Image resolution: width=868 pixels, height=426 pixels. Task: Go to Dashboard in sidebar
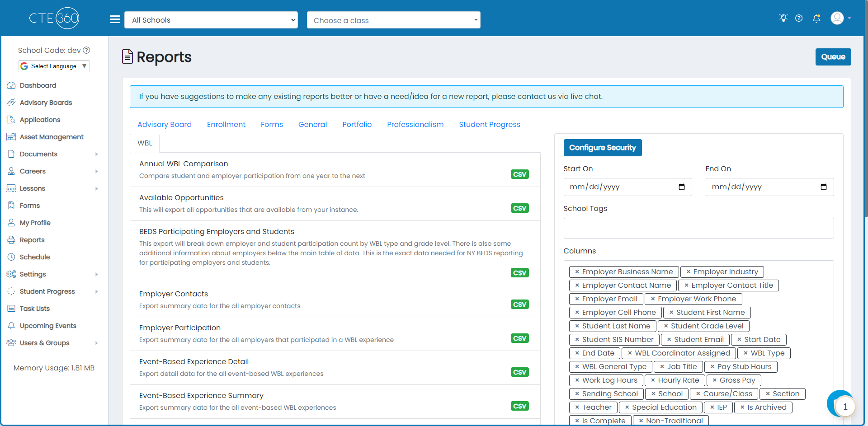coord(38,85)
